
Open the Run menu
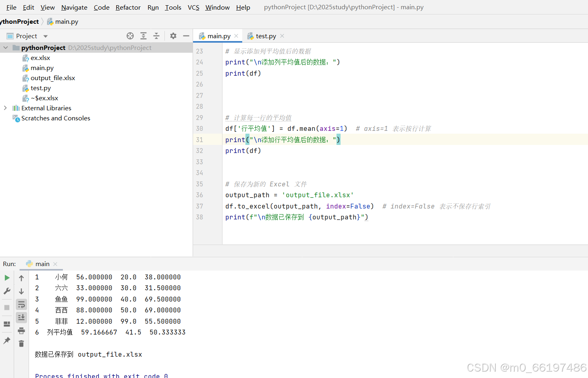(x=153, y=7)
